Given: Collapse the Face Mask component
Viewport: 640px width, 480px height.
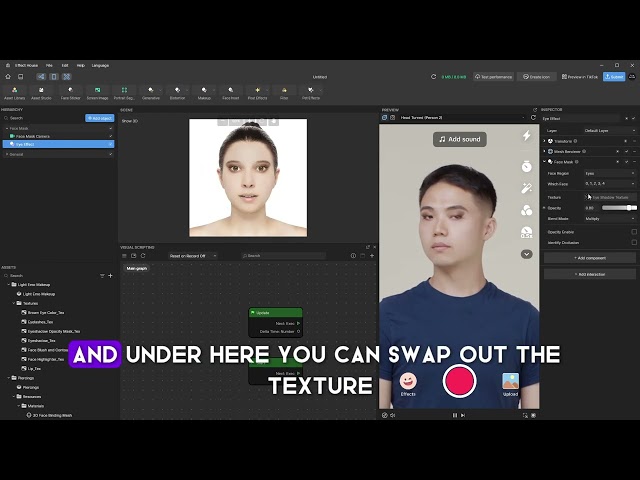Looking at the screenshot, I should [544, 162].
